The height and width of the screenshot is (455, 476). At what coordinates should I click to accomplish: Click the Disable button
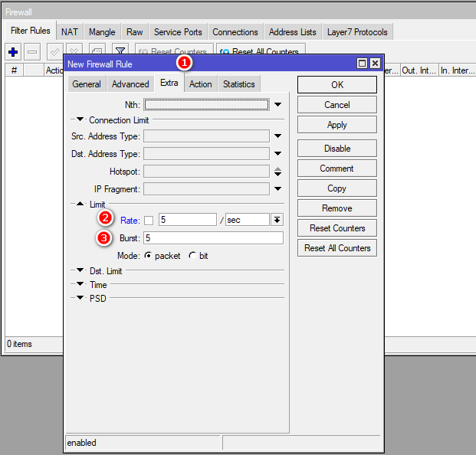[337, 149]
